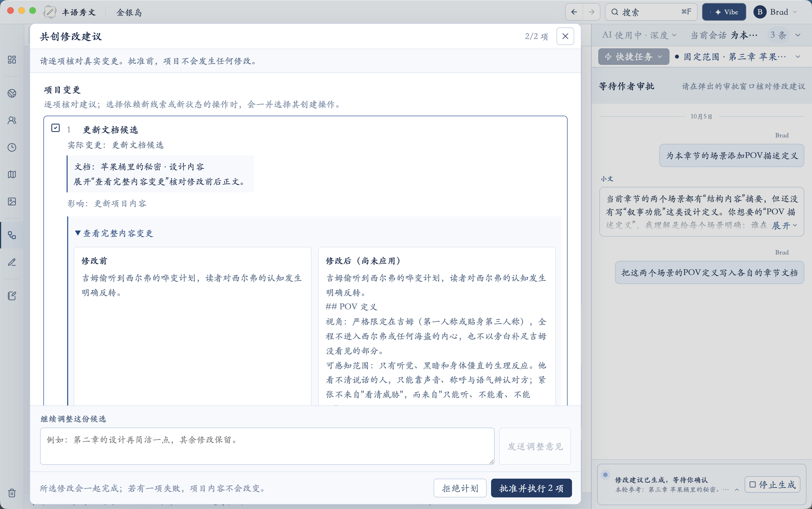Viewport: 812px width, 509px height.
Task: Open the dashboard grid icon in sidebar
Action: [12, 60]
